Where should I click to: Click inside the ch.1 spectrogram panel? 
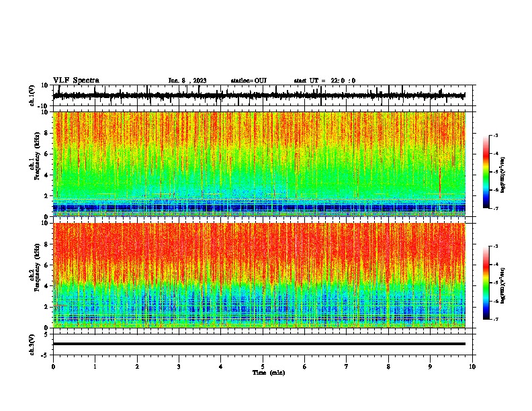point(259,164)
